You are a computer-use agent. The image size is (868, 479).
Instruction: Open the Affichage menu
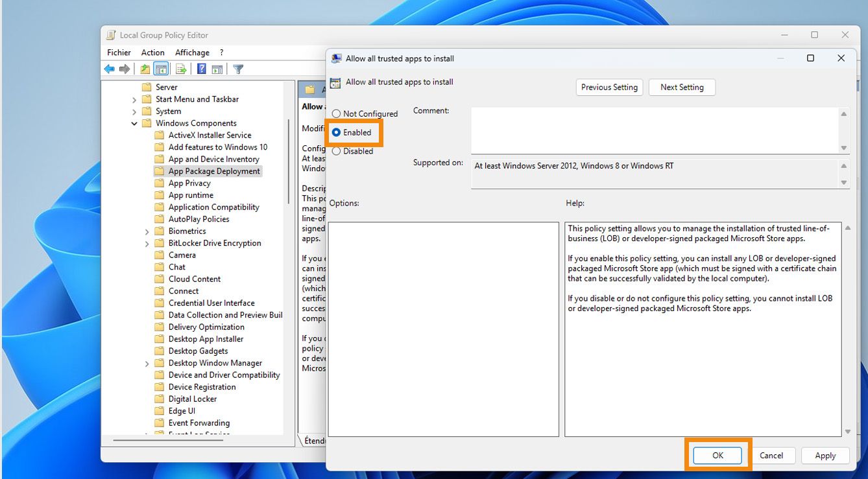coord(193,53)
